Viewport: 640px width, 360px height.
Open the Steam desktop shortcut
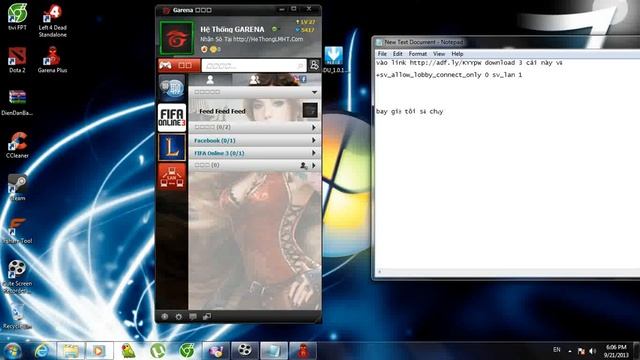17,188
